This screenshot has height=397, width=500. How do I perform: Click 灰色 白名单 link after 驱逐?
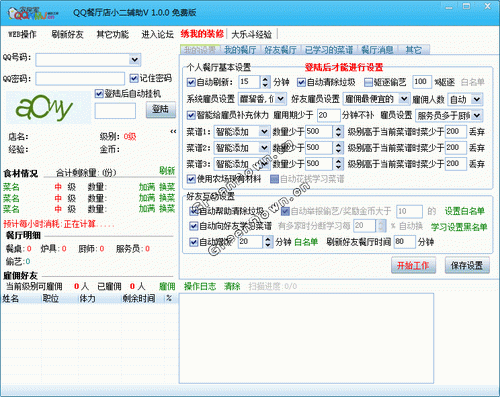coord(473,82)
